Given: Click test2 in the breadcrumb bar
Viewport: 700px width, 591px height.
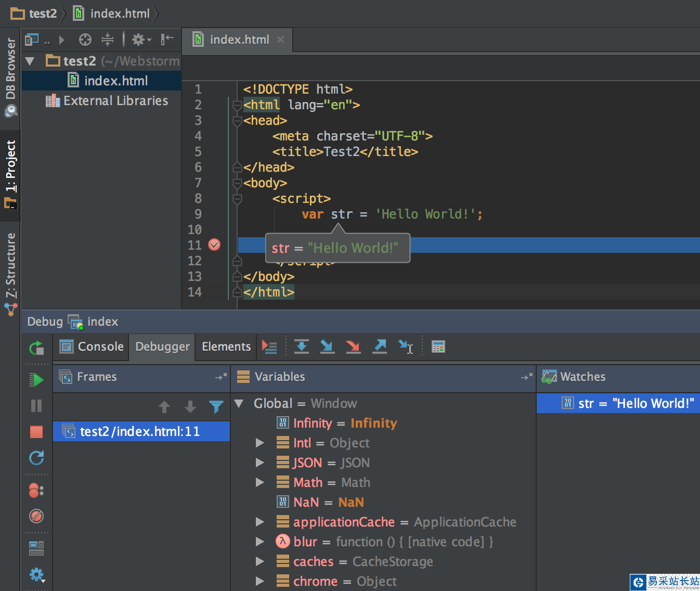Looking at the screenshot, I should click(x=34, y=14).
